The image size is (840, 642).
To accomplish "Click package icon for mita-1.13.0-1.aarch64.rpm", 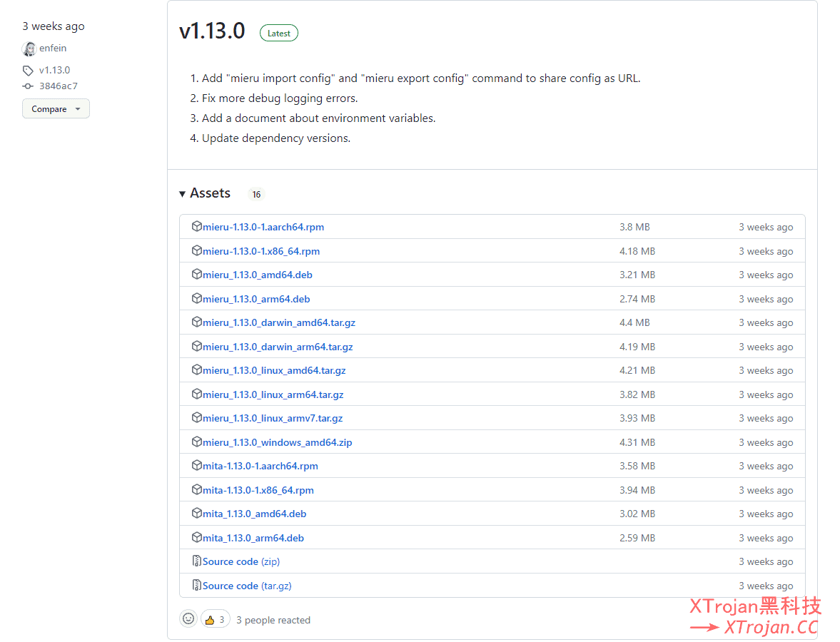I will 196,465.
